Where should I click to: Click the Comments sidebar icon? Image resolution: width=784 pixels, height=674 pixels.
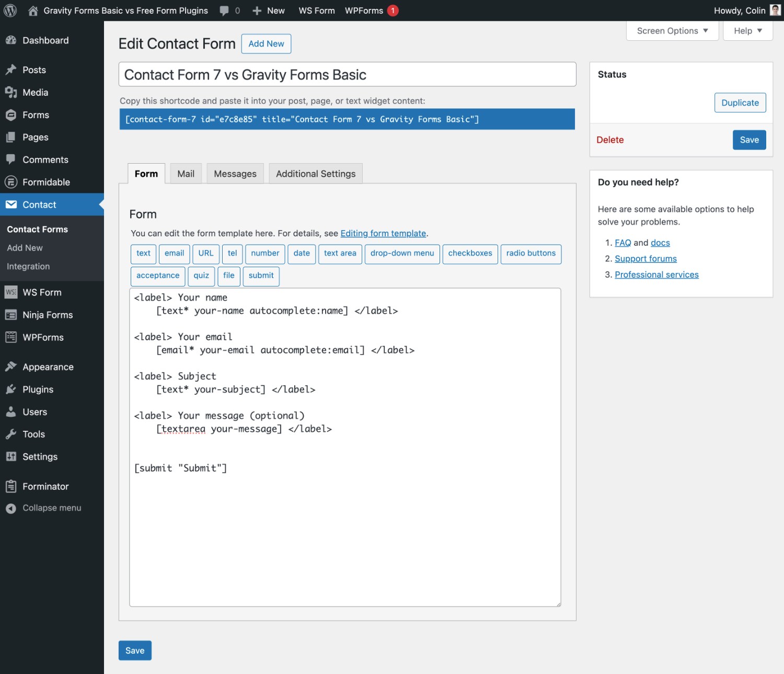11,159
